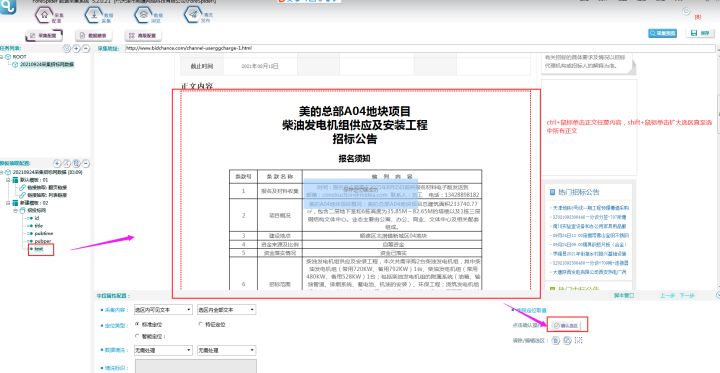Select the 智能定位 radio button

(137, 336)
